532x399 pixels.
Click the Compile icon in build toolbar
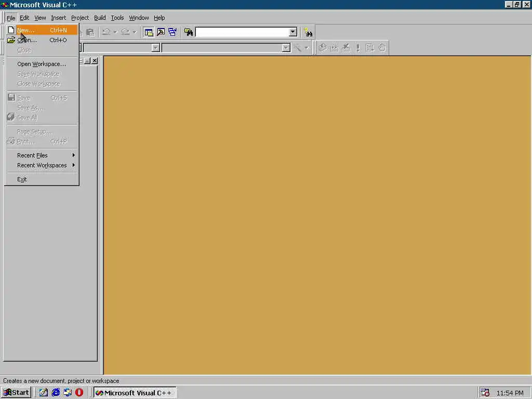tap(323, 48)
